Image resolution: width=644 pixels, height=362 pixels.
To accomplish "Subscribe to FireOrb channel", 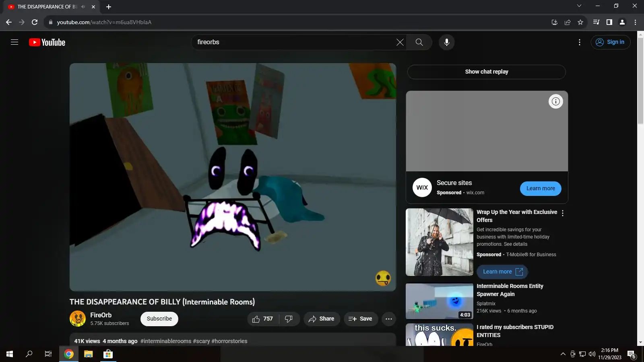I will pyautogui.click(x=159, y=319).
